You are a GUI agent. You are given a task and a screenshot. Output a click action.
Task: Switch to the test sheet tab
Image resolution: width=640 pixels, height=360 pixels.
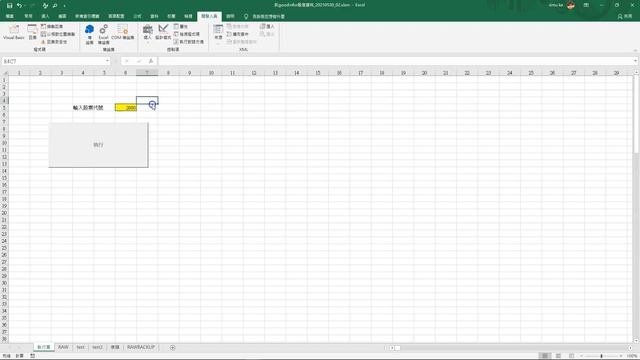pos(80,347)
